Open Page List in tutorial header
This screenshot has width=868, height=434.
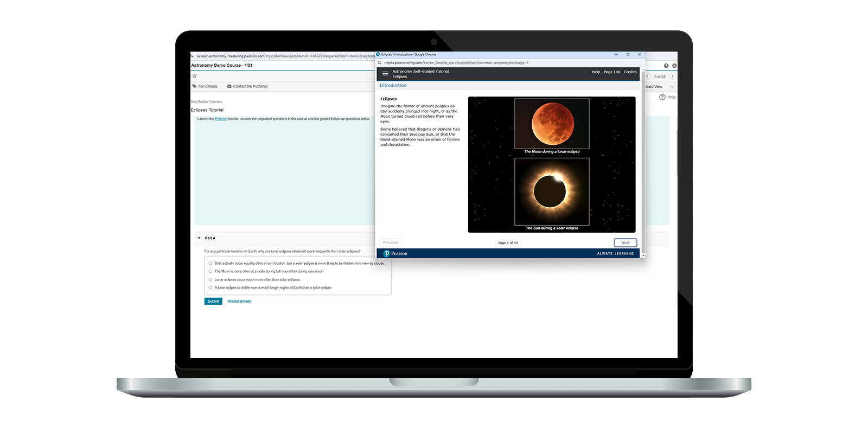[611, 72]
